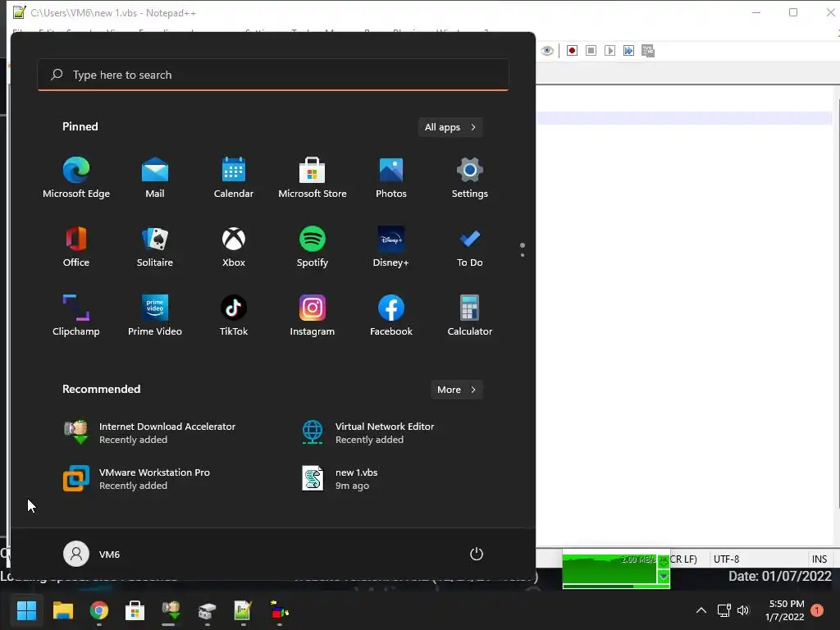Switch to Internet Download Accelerator in taskbar
The width and height of the screenshot is (840, 630).
pyautogui.click(x=171, y=610)
